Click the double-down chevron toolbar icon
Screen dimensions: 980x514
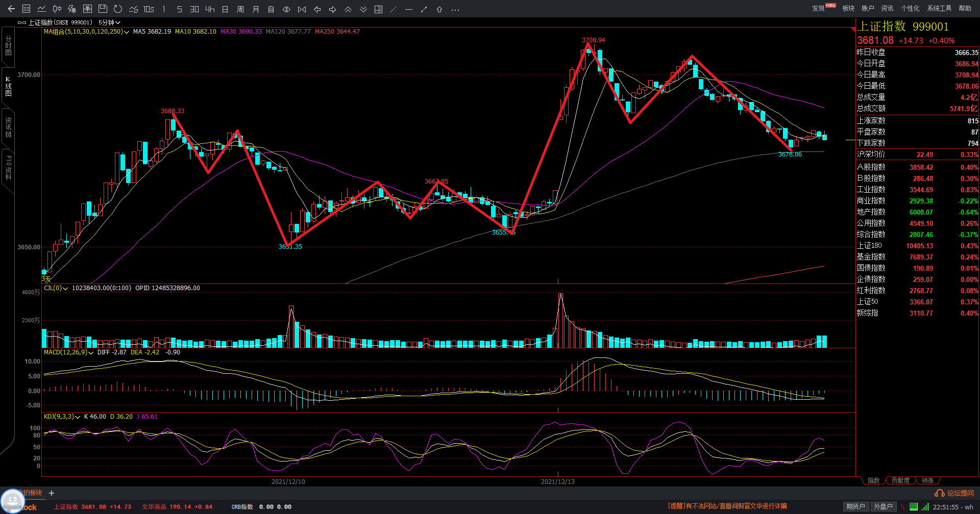363,9
